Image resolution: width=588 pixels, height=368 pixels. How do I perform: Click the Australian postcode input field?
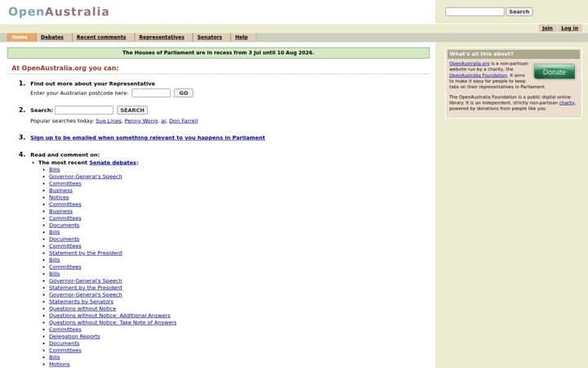[151, 92]
